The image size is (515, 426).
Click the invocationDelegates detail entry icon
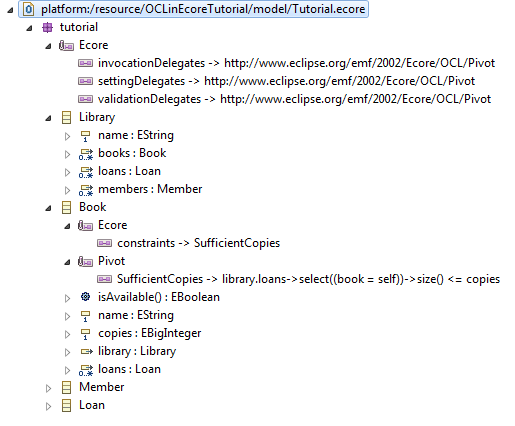pyautogui.click(x=85, y=63)
